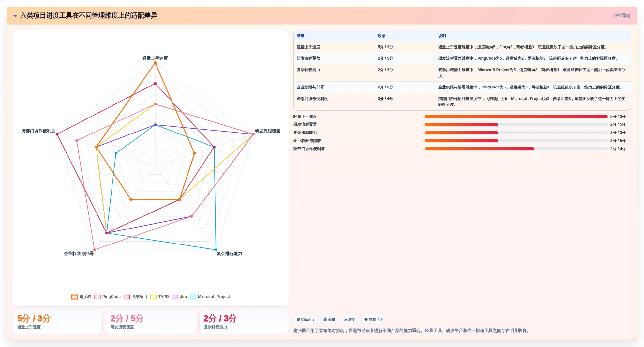The width and height of the screenshot is (644, 347).
Task: Open the 2分 / 3分 复杂排程能力 card
Action: click(244, 322)
